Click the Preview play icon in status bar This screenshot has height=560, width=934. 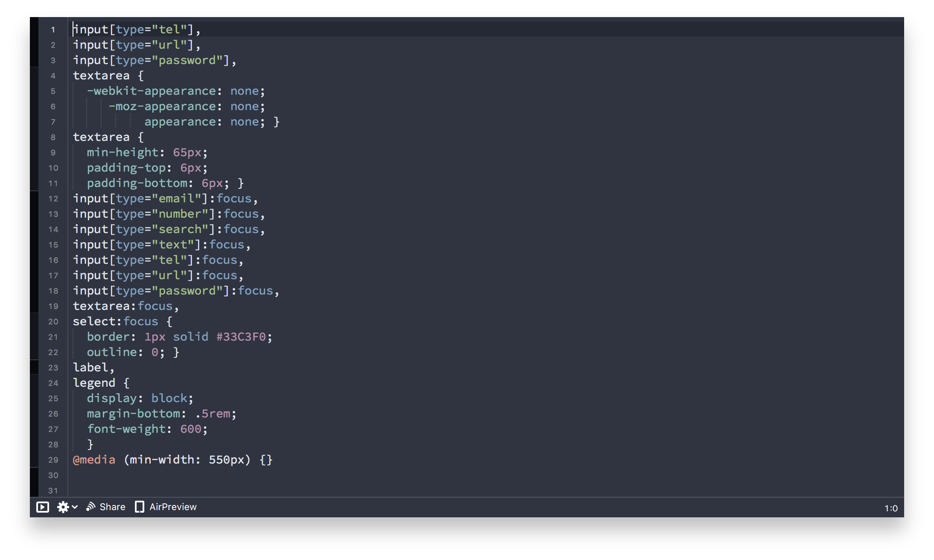point(43,507)
